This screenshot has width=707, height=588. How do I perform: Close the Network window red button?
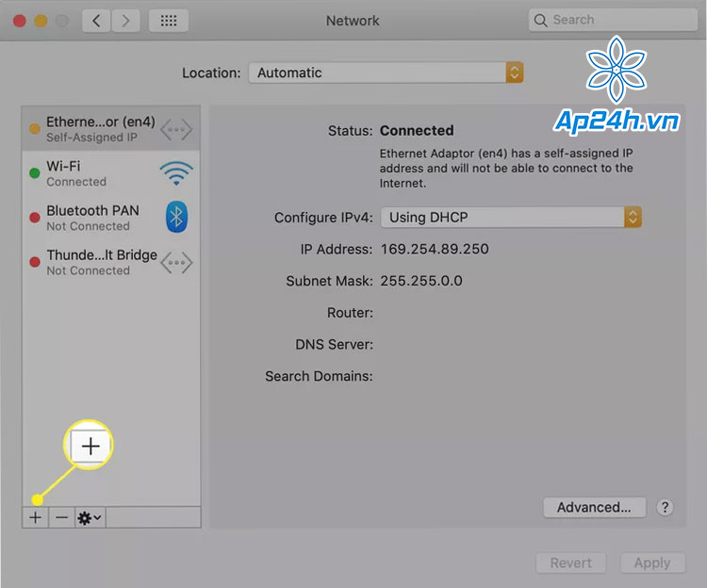tap(20, 21)
